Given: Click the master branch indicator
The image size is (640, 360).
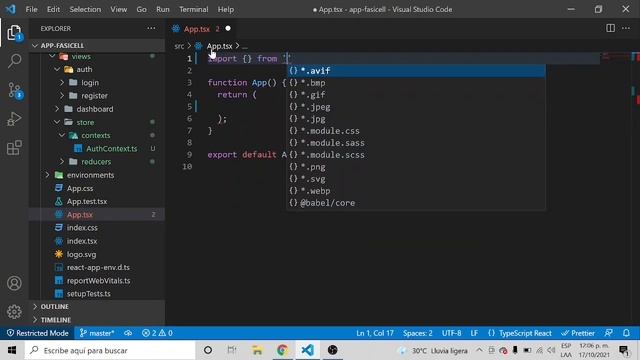Looking at the screenshot, I should pyautogui.click(x=97, y=333).
